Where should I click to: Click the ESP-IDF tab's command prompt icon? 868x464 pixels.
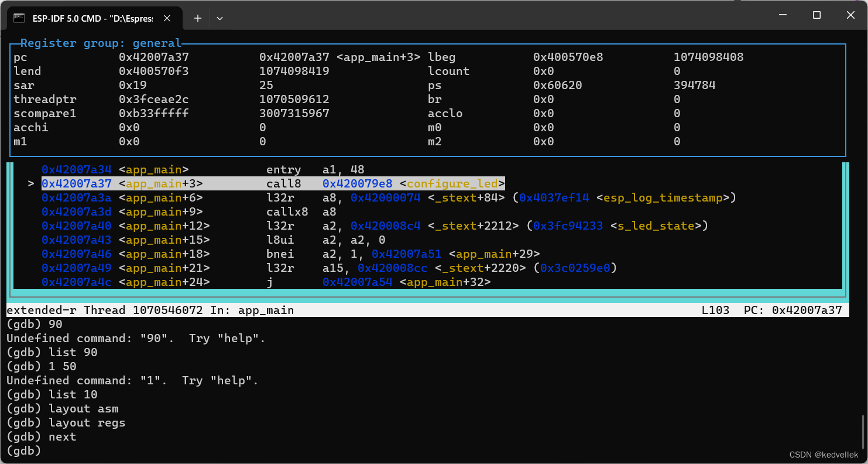coord(19,18)
